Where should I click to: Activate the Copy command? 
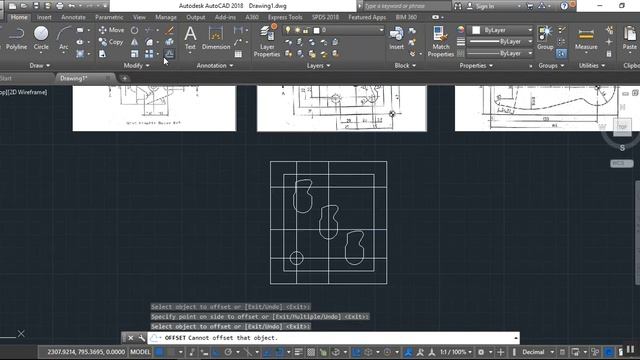point(111,42)
